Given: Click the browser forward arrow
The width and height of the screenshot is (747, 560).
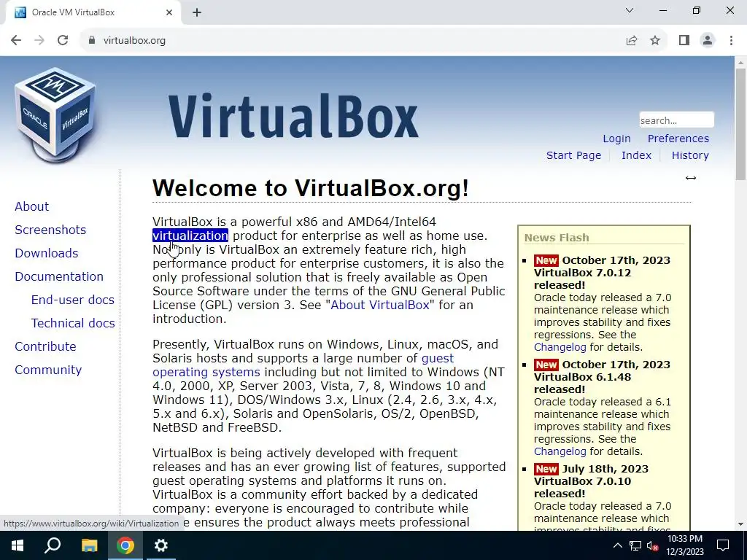Looking at the screenshot, I should tap(39, 41).
